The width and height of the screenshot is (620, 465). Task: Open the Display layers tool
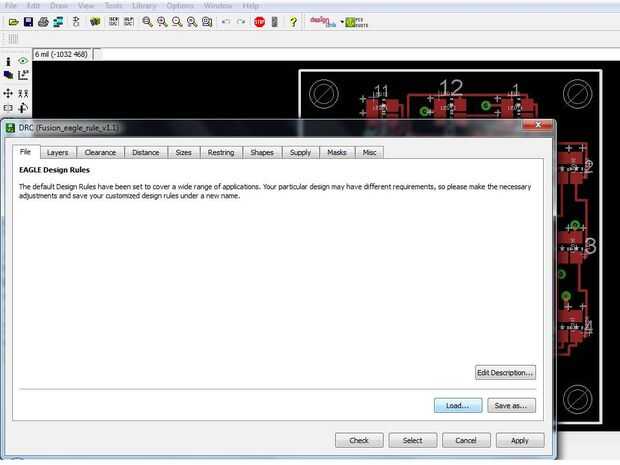[x=8, y=75]
